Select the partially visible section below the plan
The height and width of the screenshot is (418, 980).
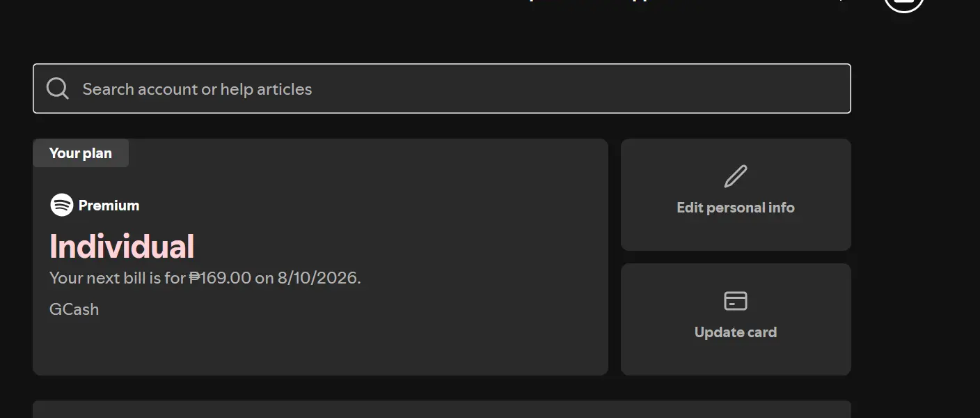(442, 410)
